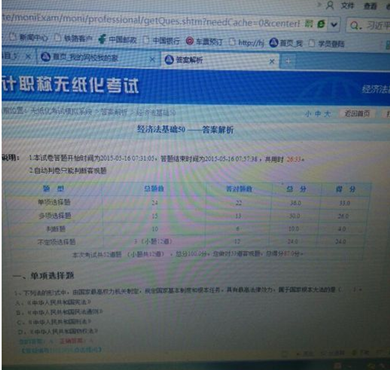390x370 pixels.
Task: Click the 总题数 column header
Action: [154, 189]
